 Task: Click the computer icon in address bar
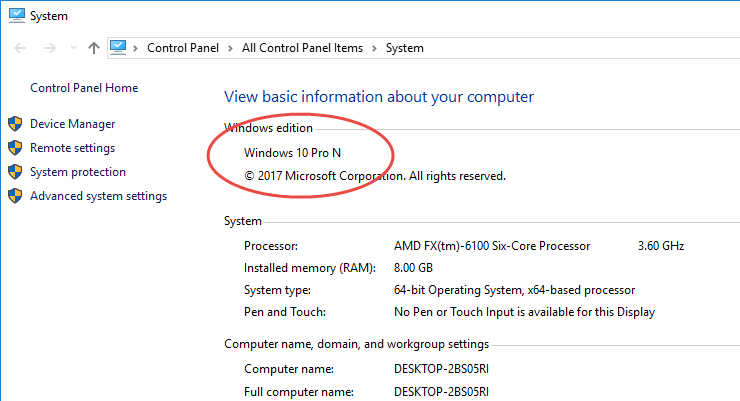(x=118, y=48)
